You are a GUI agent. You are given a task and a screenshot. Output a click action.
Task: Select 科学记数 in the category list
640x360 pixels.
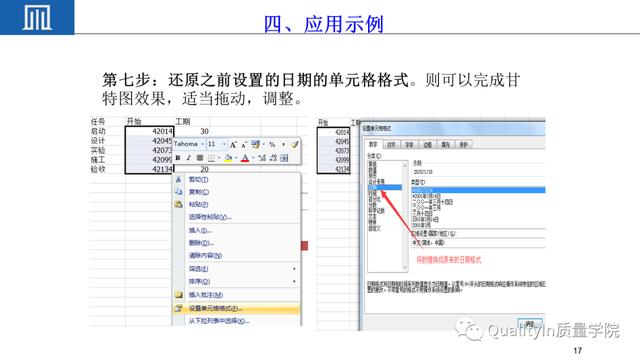tap(376, 211)
